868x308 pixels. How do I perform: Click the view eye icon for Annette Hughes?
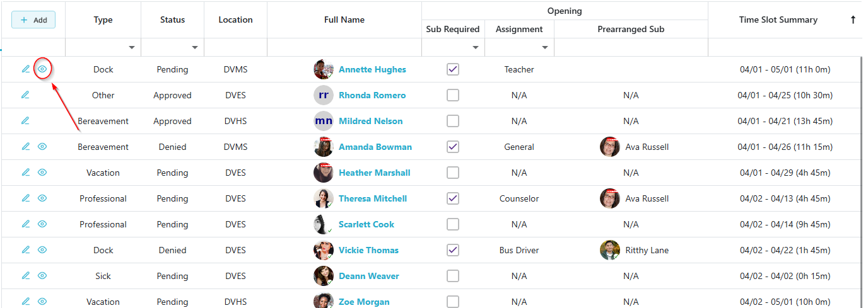(42, 69)
